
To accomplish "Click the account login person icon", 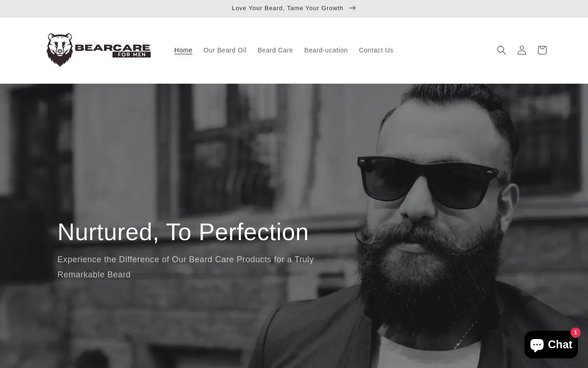I will (521, 50).
